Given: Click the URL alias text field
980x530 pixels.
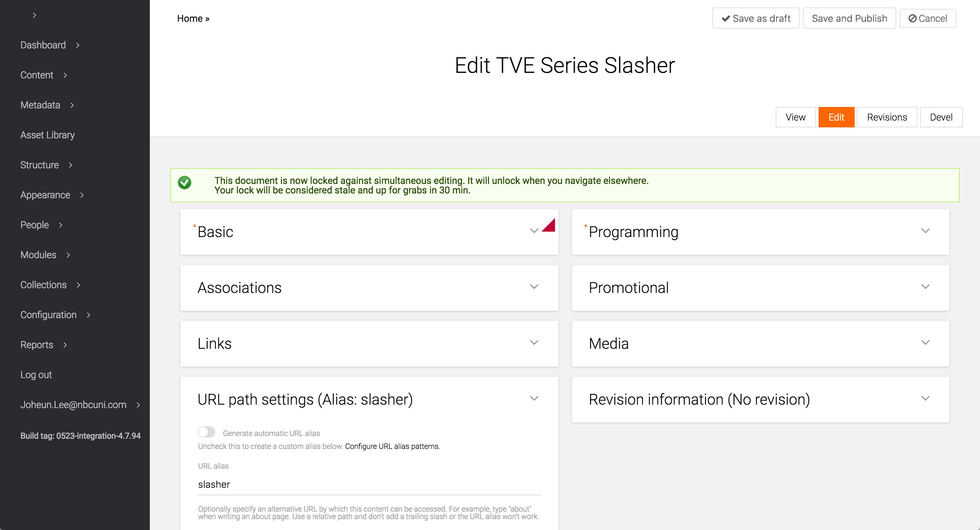Looking at the screenshot, I should tap(369, 484).
